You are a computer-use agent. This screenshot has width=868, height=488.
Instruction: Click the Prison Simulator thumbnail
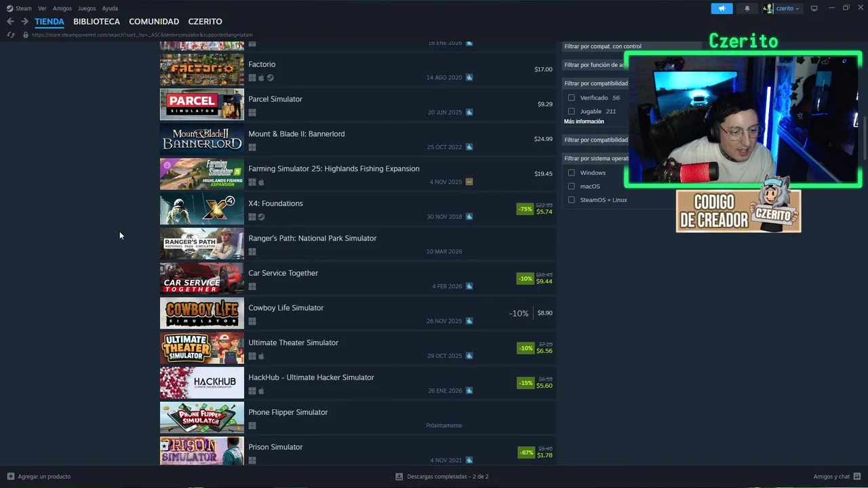202,451
